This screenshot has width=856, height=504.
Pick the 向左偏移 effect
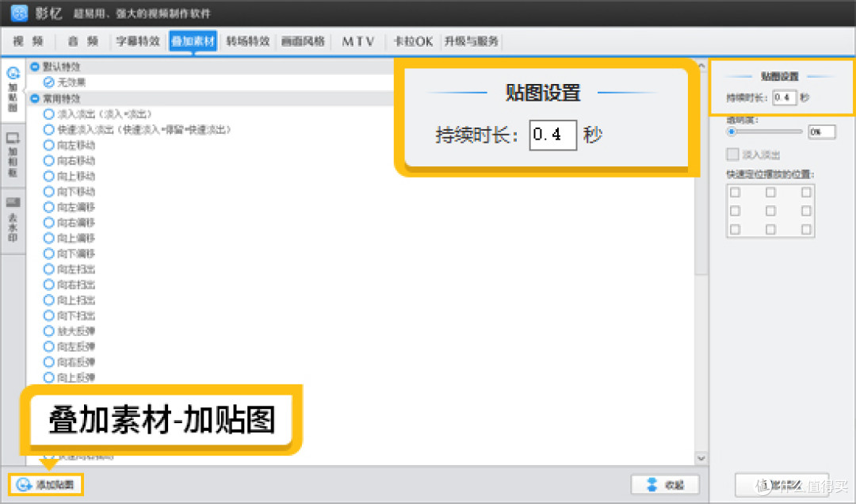click(x=69, y=207)
